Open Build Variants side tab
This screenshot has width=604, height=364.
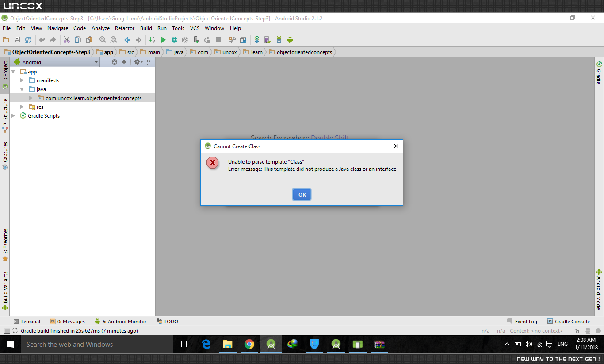pos(5,291)
